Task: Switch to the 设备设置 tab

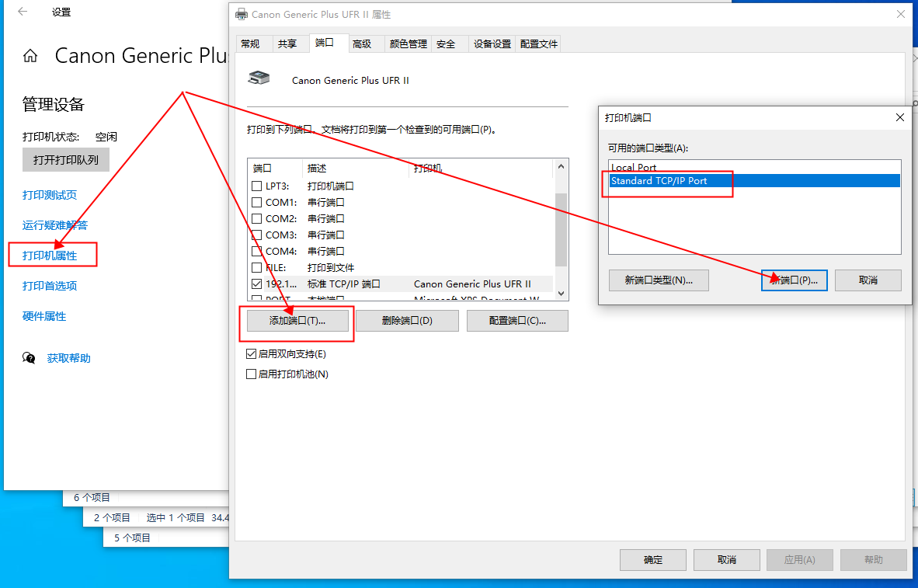Action: (x=492, y=44)
